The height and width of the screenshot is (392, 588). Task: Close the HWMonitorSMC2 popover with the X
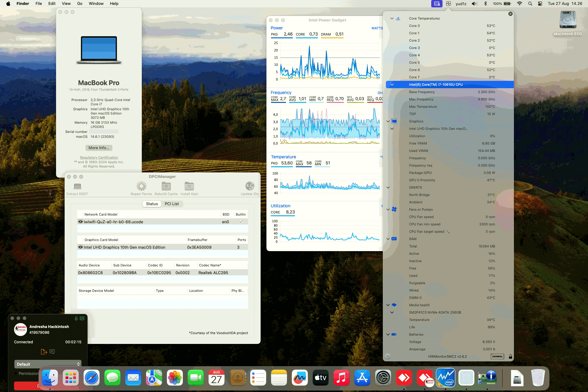(x=510, y=14)
